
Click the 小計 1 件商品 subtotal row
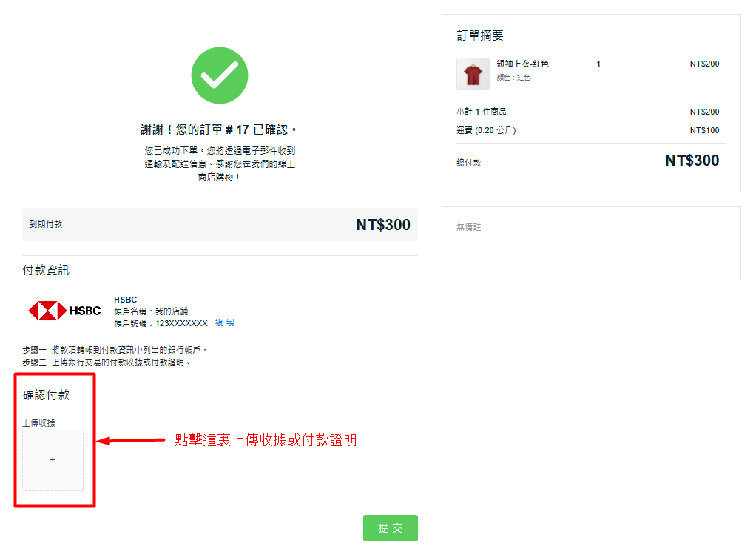coord(482,112)
